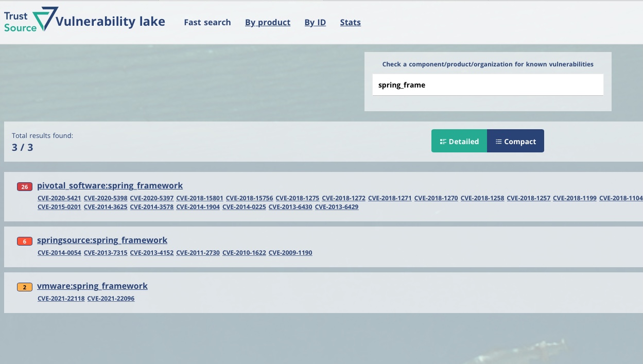The image size is (643, 364).
Task: Open CVE-2018-15801 details
Action: 200,198
